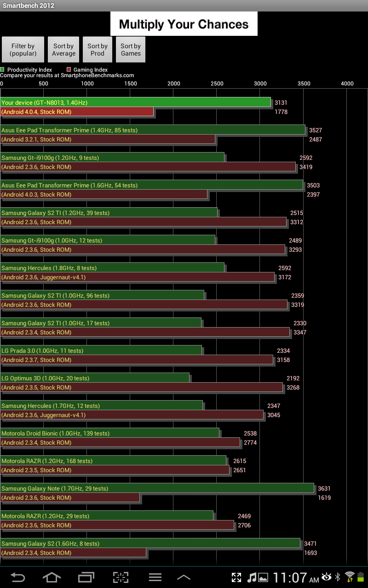Screen dimensions: 368x588
Task: Click the Sort by Average button
Action: tap(63, 50)
